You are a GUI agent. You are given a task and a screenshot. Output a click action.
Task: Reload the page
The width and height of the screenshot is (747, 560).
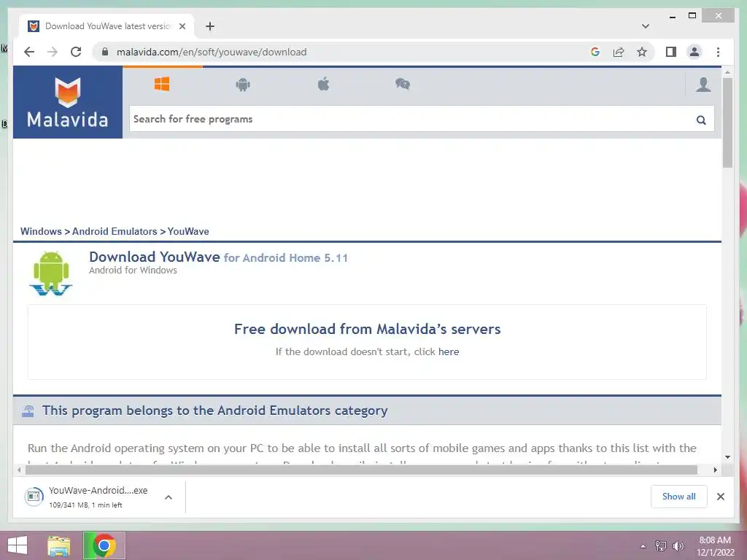pos(76,52)
